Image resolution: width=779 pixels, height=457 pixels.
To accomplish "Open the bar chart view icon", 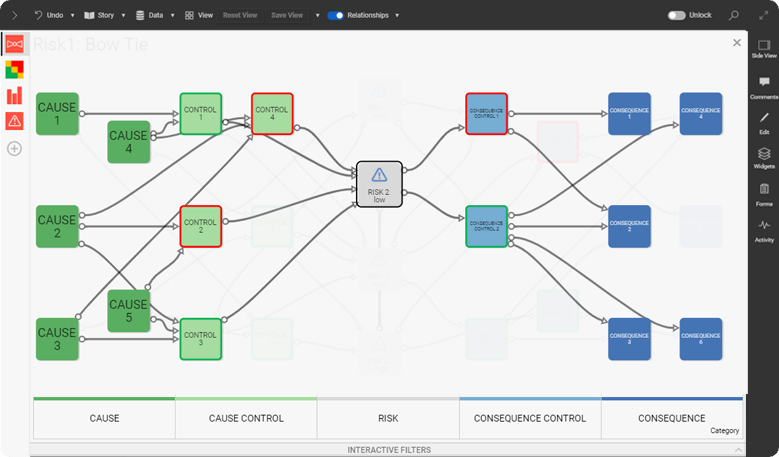I will (x=14, y=96).
